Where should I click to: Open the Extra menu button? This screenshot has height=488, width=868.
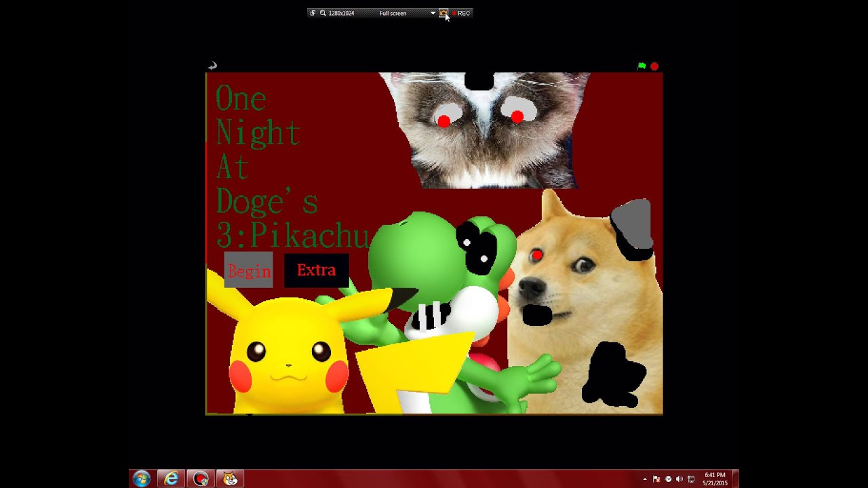316,270
